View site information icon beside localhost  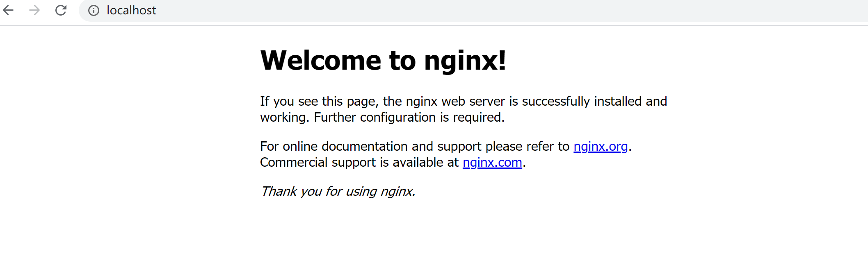tap(94, 11)
